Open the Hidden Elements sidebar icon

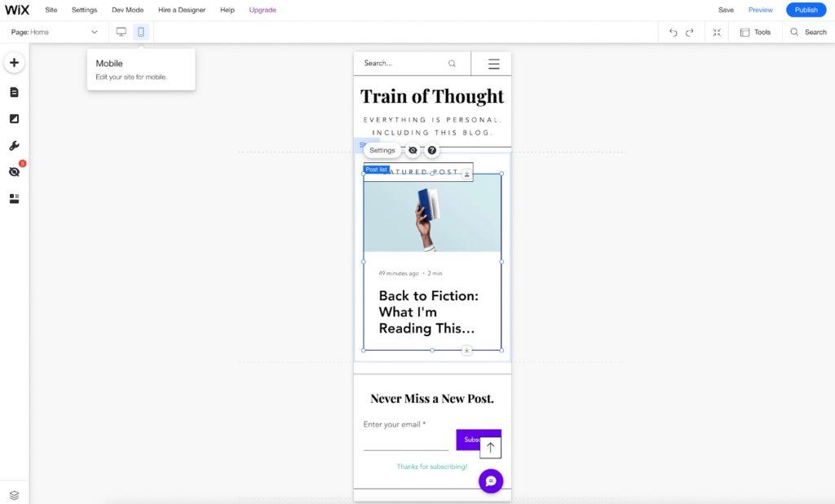14,172
